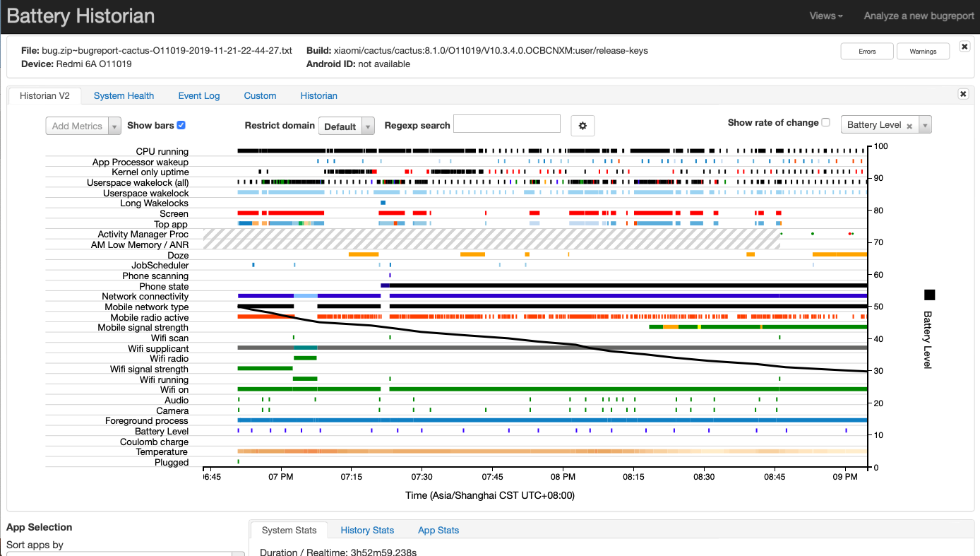
Task: Click the Plugged row label
Action: 172,463
